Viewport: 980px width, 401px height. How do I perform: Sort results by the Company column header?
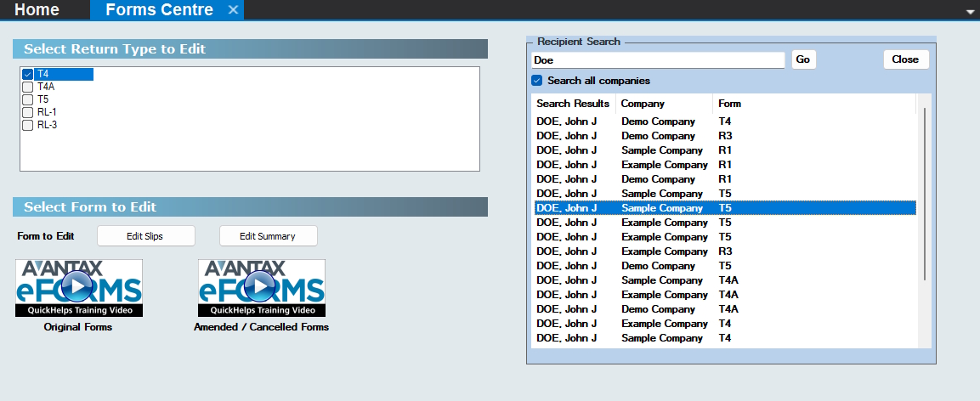click(x=643, y=104)
